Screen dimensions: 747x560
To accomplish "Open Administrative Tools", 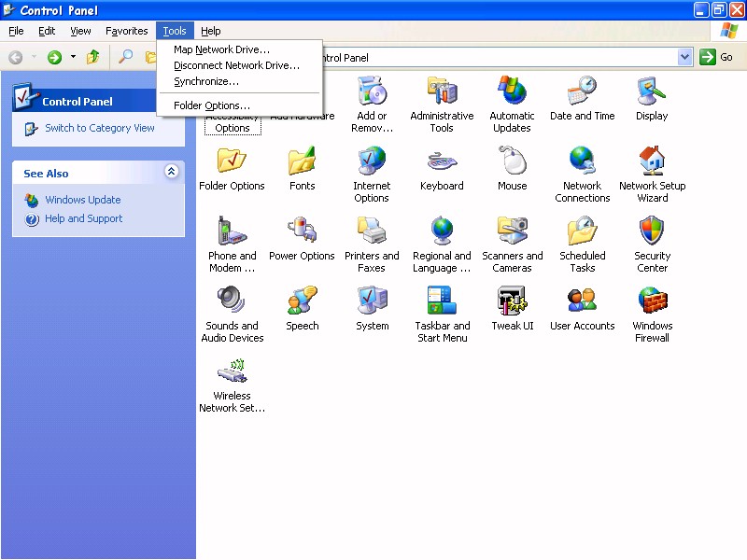I will click(x=442, y=105).
